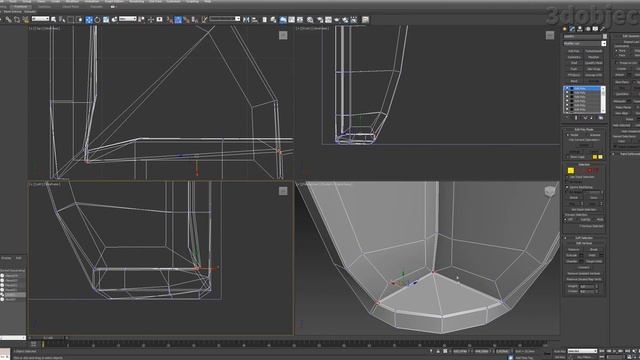640x360 pixels.
Task: Expand the Soft Selection rollout
Action: [x=584, y=238]
